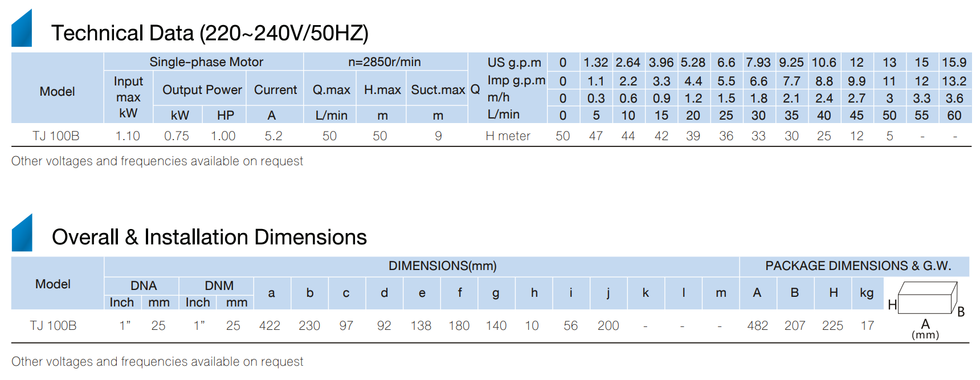Click the 482 package length value
Image resolution: width=980 pixels, height=380 pixels.
[757, 325]
